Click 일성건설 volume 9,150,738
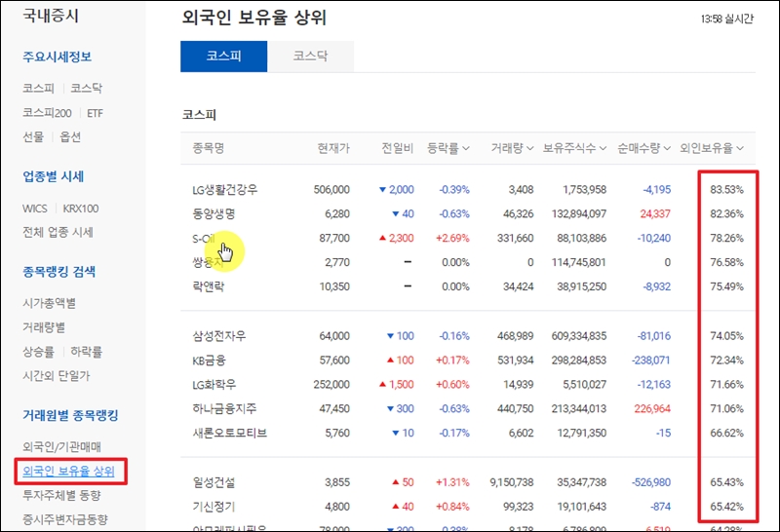780x532 pixels. [511, 482]
